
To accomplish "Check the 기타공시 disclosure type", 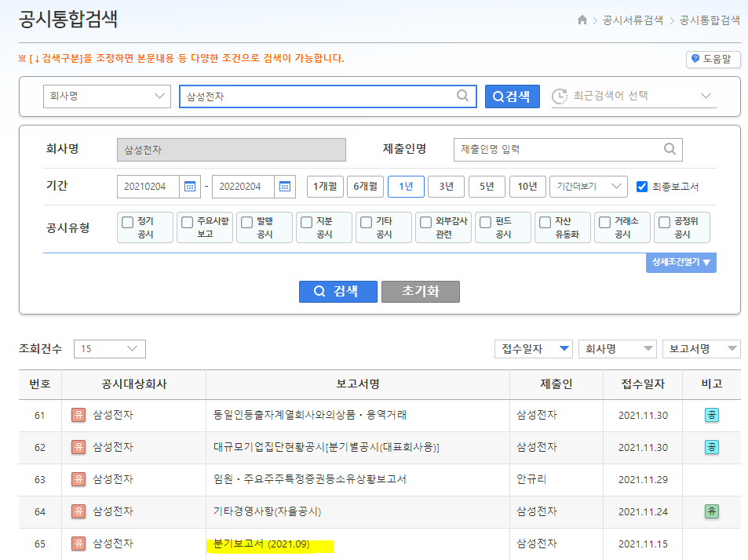I will click(366, 222).
